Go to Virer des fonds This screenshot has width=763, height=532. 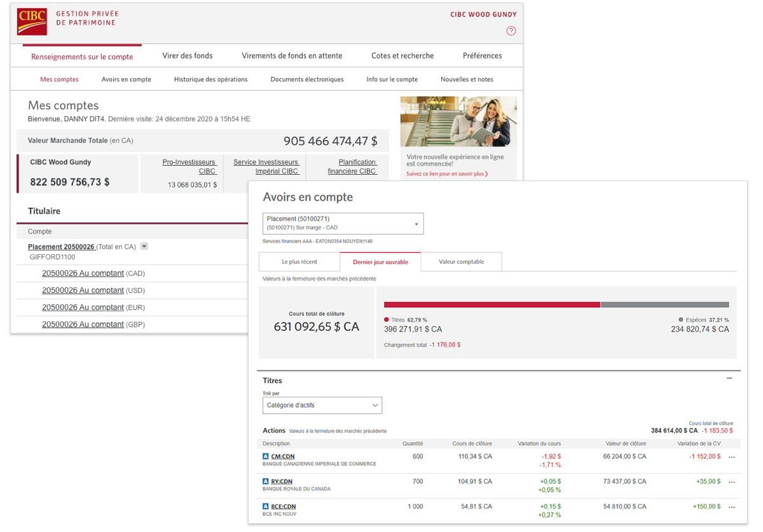[188, 56]
